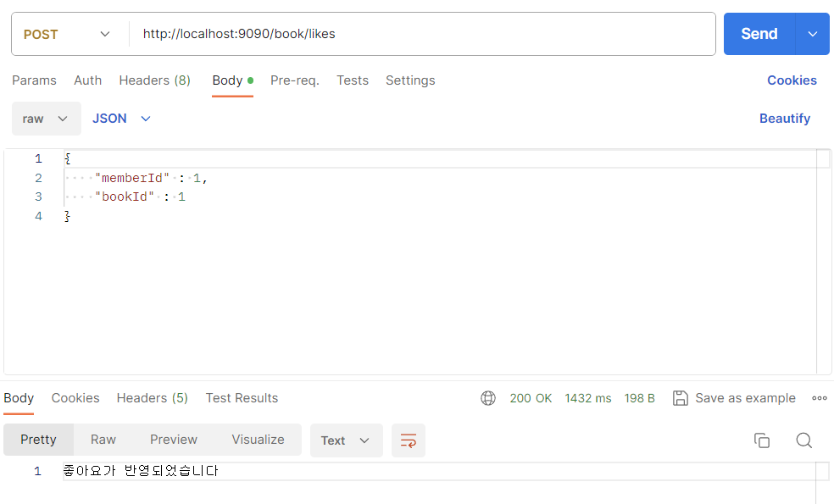This screenshot has width=834, height=504.
Task: Open the response Cookies tab
Action: point(75,398)
